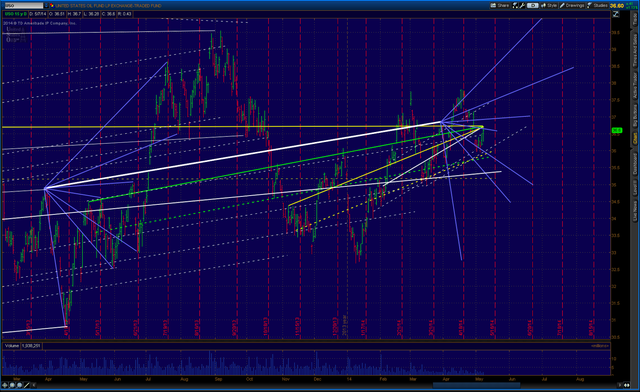Click the Edit studies flask icon
The width and height of the screenshot is (640, 392).
(515, 5)
